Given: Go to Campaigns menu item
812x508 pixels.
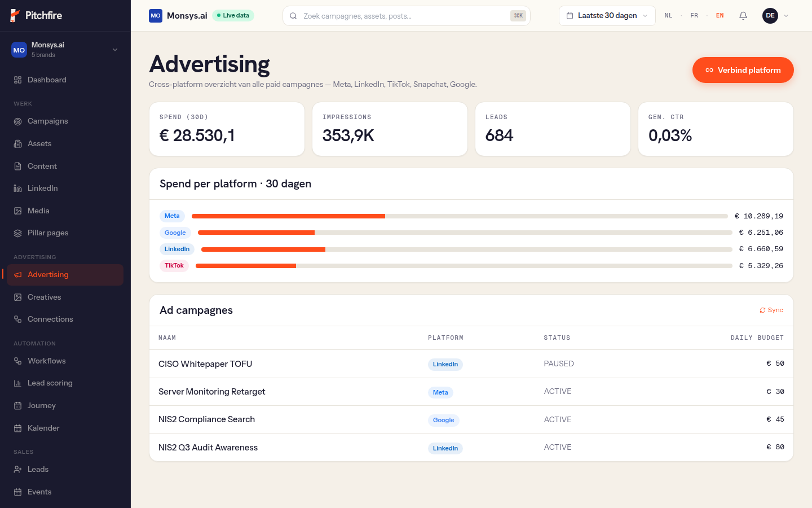Looking at the screenshot, I should (x=65, y=121).
